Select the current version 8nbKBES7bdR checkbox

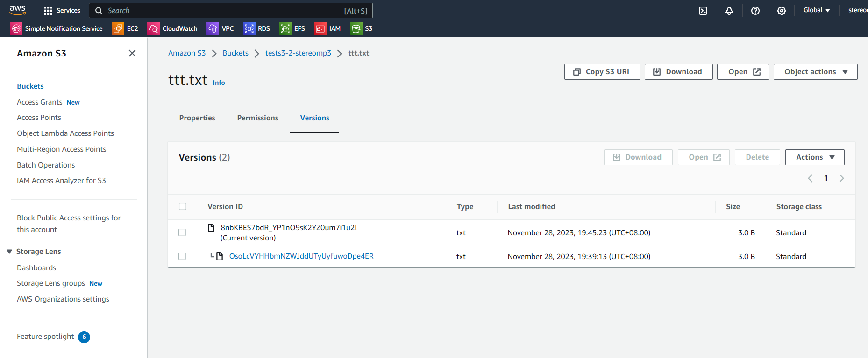point(182,232)
